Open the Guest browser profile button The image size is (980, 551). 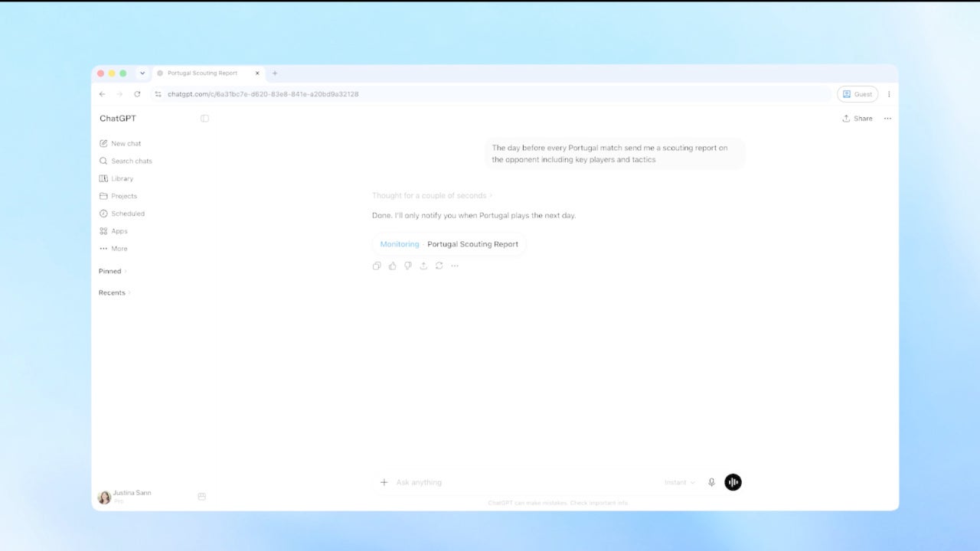[857, 94]
